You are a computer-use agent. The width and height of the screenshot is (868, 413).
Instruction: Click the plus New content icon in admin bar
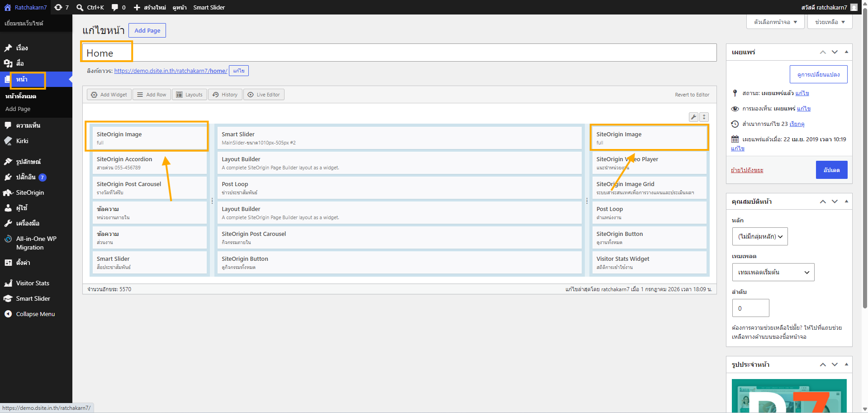coord(137,7)
